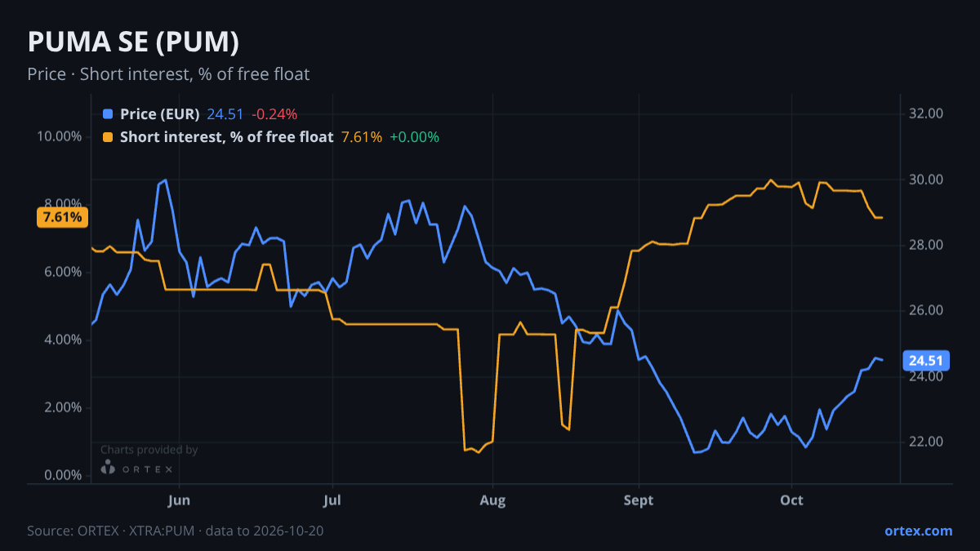Click the -0.24% price change value

tap(274, 114)
